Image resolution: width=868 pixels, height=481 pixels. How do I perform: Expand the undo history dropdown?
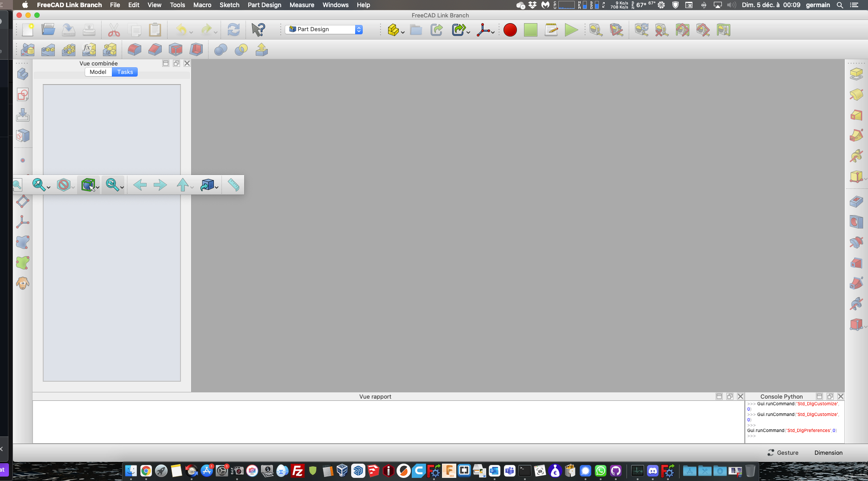coord(192,33)
